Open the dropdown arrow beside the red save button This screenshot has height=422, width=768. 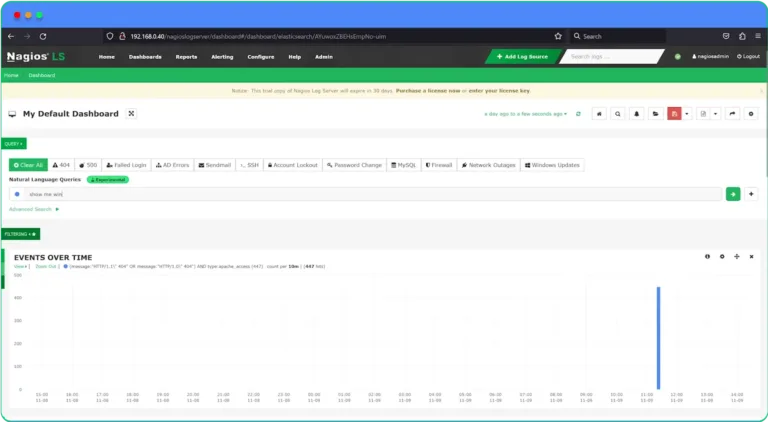pyautogui.click(x=687, y=114)
